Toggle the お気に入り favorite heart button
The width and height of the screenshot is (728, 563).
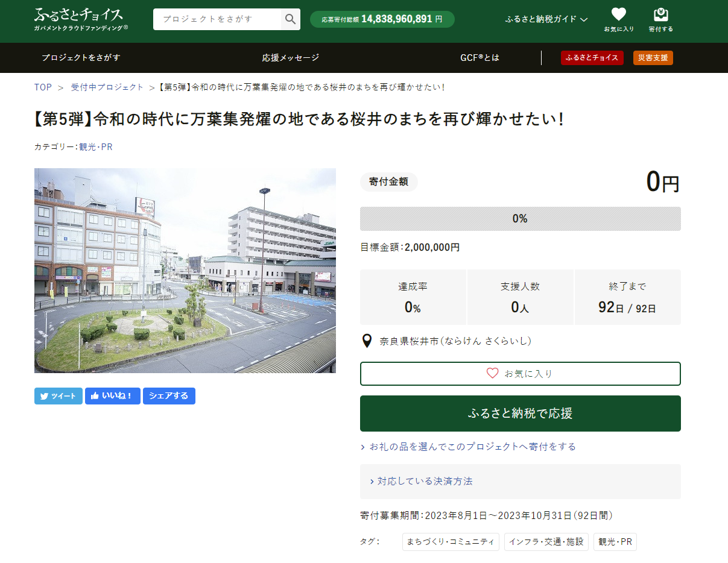[x=520, y=374]
